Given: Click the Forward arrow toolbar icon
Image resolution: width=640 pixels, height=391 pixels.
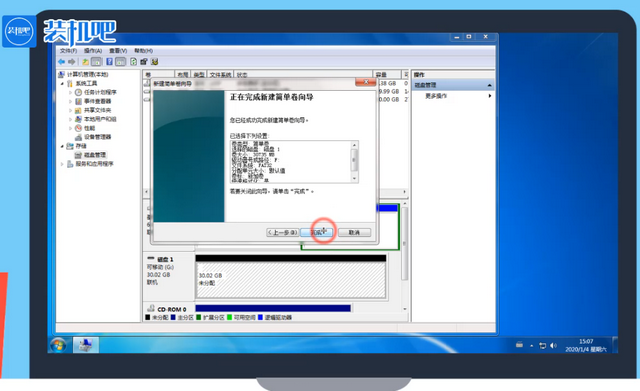Looking at the screenshot, I should pos(72,62).
